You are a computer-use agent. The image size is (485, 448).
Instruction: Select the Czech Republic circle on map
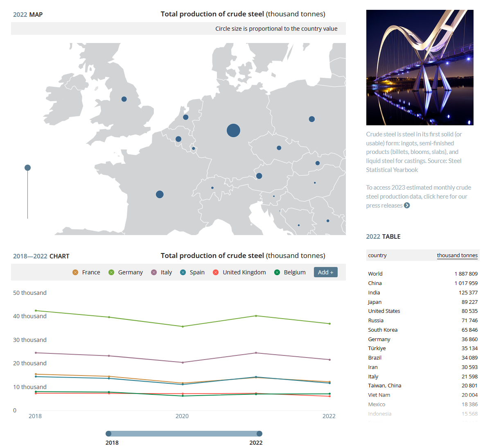pos(279,148)
